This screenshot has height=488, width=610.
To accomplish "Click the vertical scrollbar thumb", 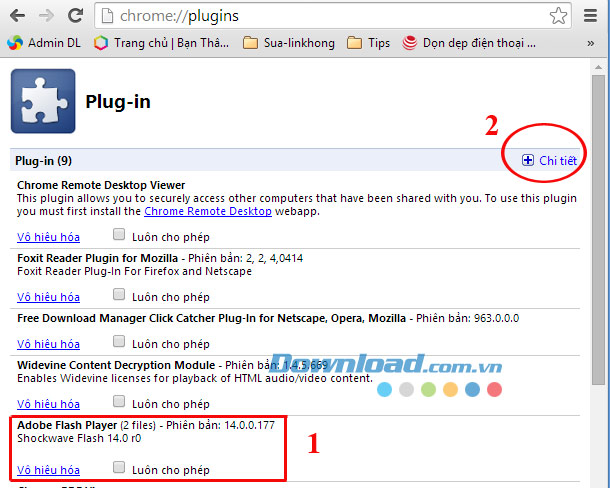I will pyautogui.click(x=598, y=230).
